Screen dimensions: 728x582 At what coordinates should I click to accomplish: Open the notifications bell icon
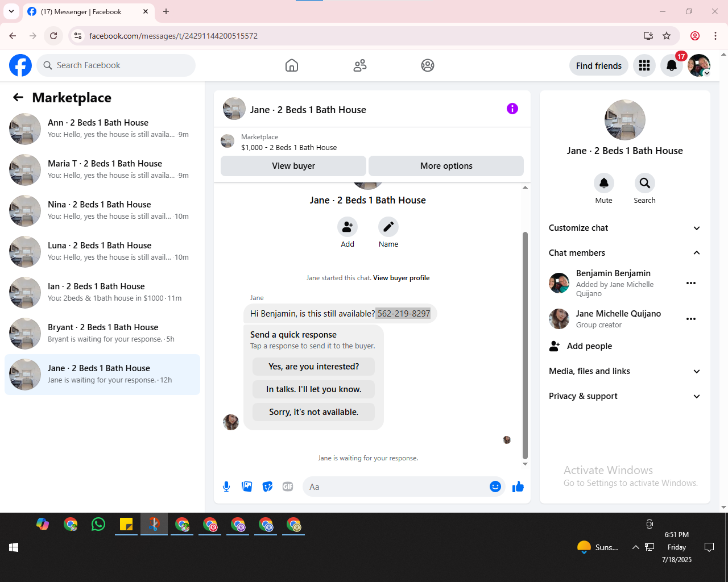click(672, 65)
